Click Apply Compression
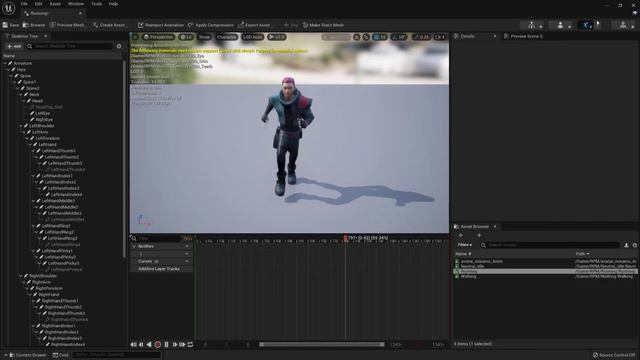The height and width of the screenshot is (360, 640). 211,25
